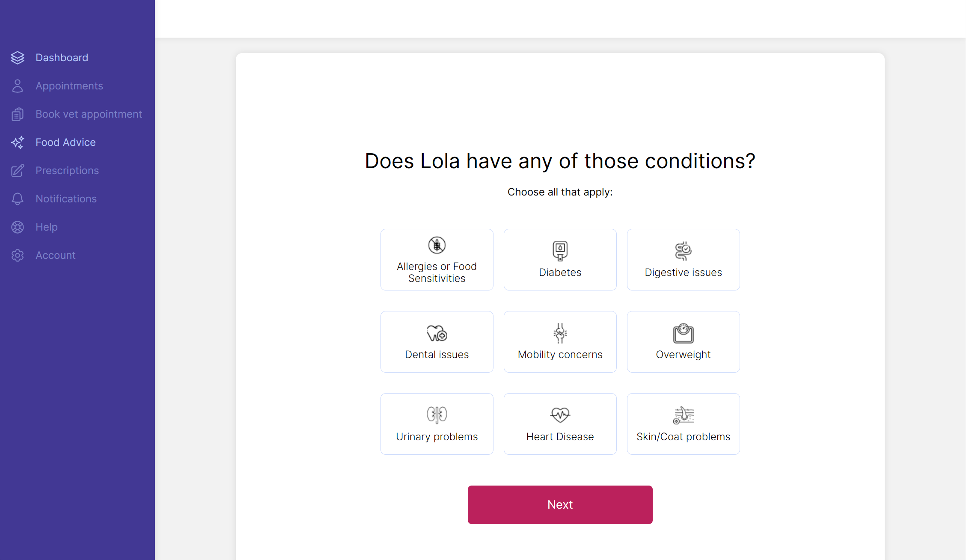Toggle the Overweight condition card

(x=683, y=341)
